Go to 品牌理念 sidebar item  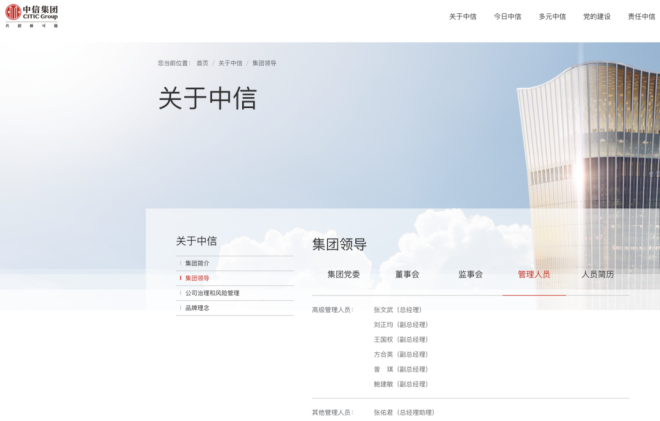(x=198, y=308)
